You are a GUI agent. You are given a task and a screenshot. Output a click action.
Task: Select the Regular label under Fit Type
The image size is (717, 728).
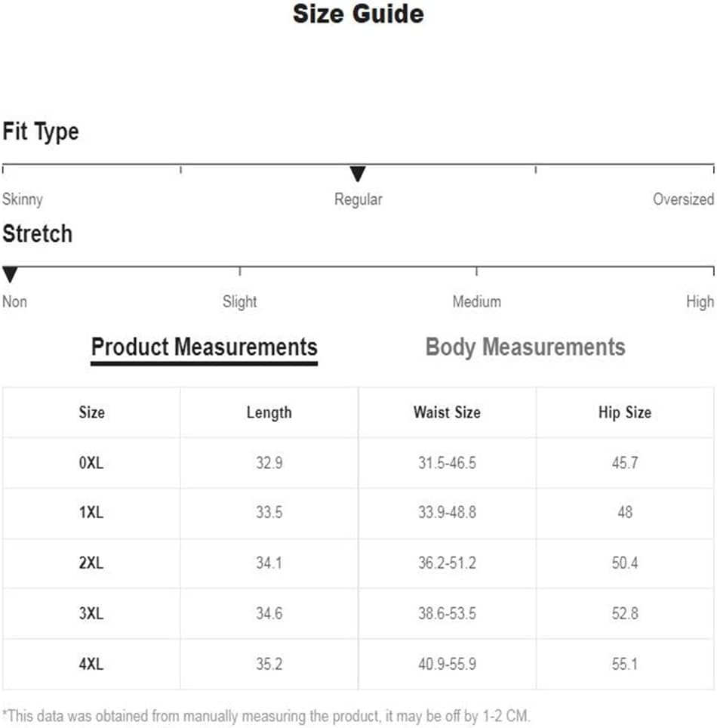pos(358,199)
